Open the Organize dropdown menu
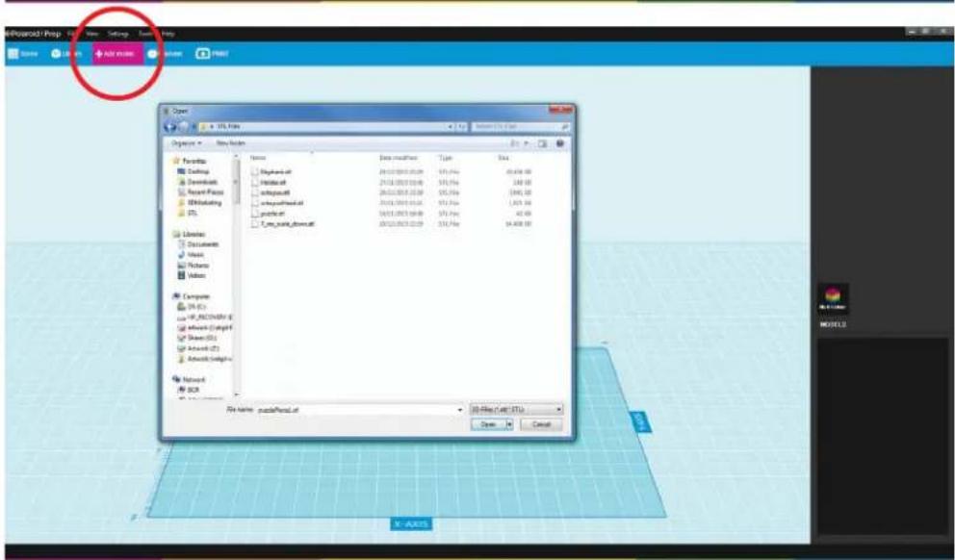This screenshot has width=955, height=560. pos(186,143)
